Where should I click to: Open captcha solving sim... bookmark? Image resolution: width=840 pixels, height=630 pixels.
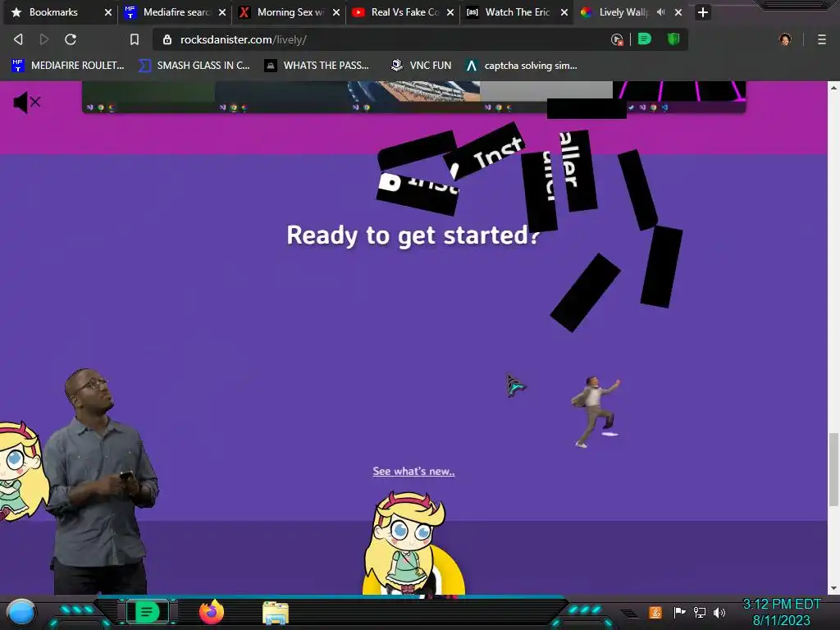click(521, 66)
